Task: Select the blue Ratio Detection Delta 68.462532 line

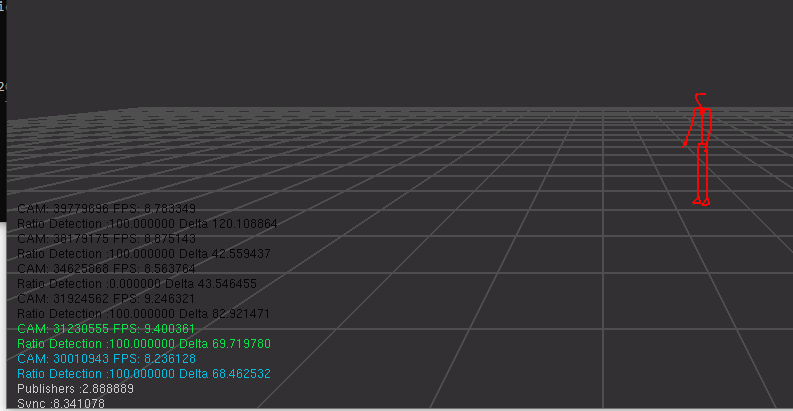Action: (143, 373)
